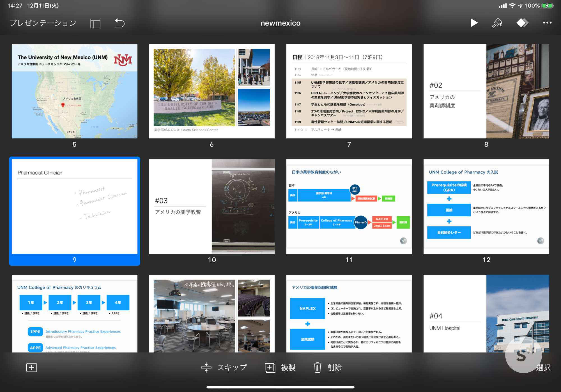
Task: Open the slide view options icon
Action: tap(95, 23)
